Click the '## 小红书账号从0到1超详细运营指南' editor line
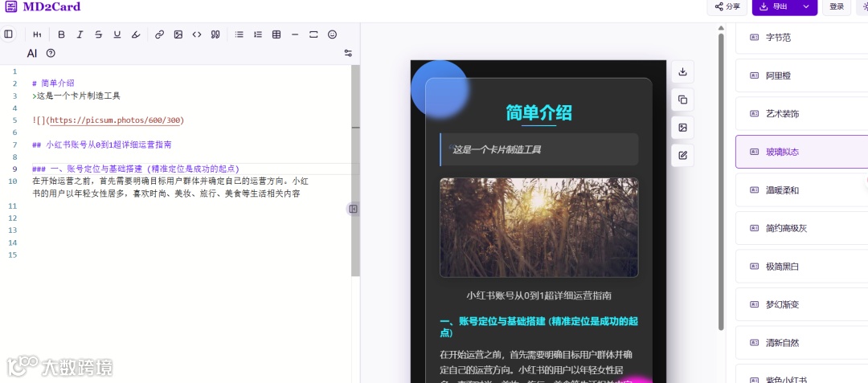868x383 pixels. pyautogui.click(x=102, y=145)
